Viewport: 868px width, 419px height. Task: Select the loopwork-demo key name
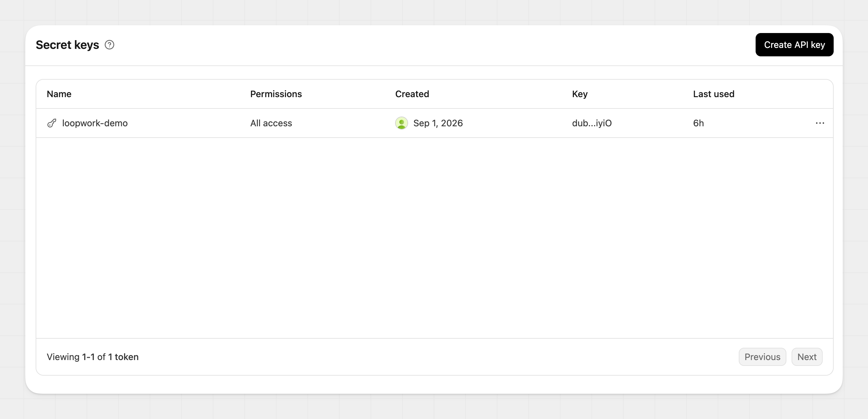click(x=95, y=123)
